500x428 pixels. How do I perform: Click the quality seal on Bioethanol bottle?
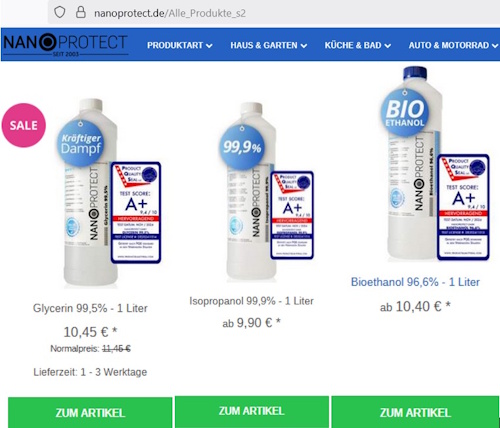[463, 207]
